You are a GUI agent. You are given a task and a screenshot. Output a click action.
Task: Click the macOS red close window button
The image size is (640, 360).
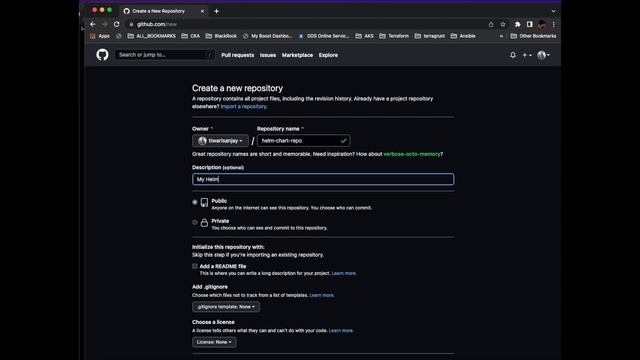(95, 10)
